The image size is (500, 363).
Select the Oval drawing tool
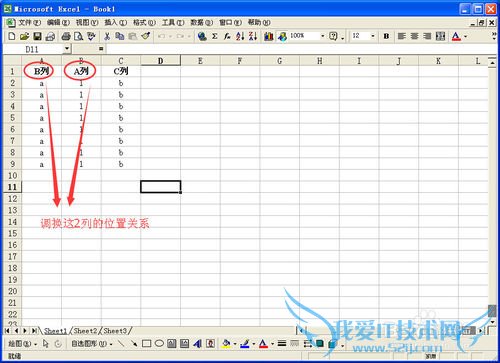(159, 343)
